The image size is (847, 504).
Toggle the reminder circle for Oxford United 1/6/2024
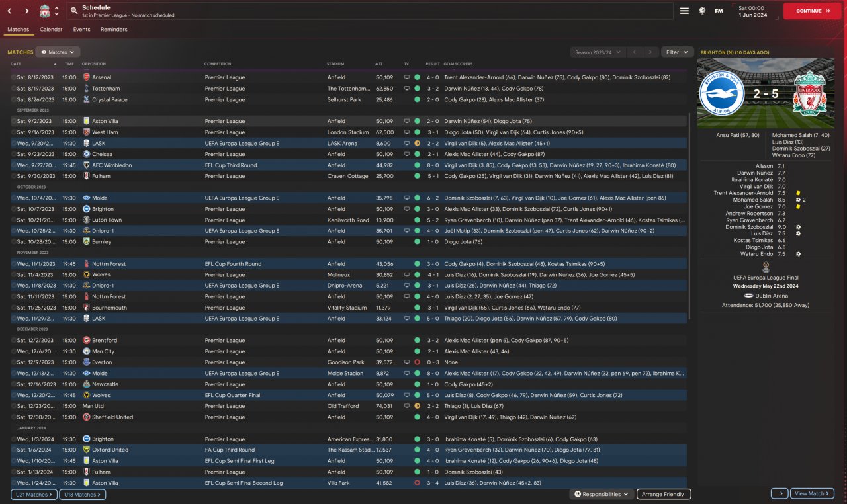coord(13,450)
